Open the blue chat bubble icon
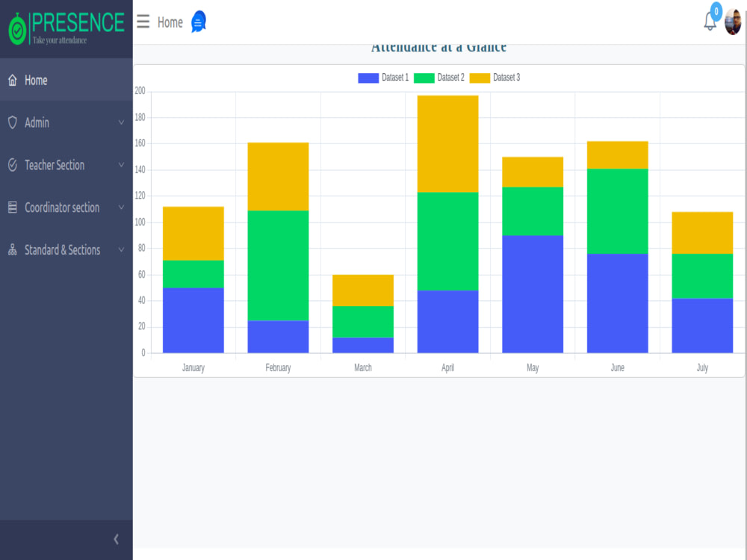This screenshot has width=747, height=560. coord(198,22)
